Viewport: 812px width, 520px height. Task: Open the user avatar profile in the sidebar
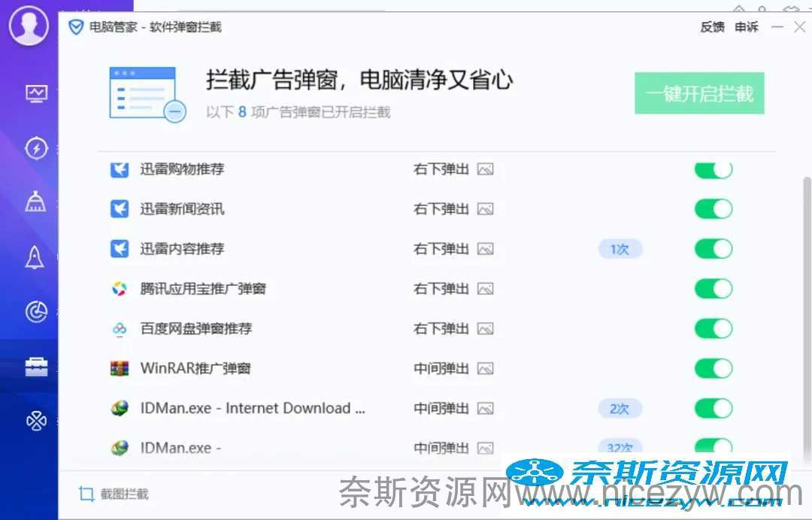[x=29, y=25]
